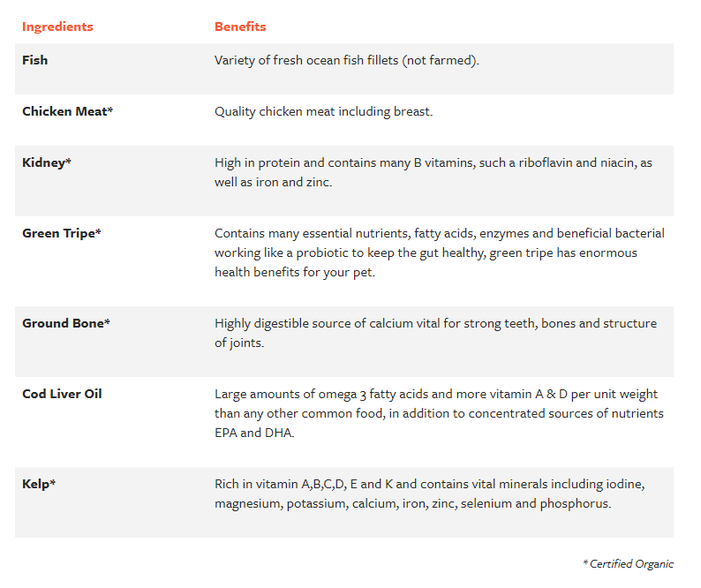Click the Cod Liver Oil ingredient name
This screenshot has width=701, height=588.
(x=62, y=394)
